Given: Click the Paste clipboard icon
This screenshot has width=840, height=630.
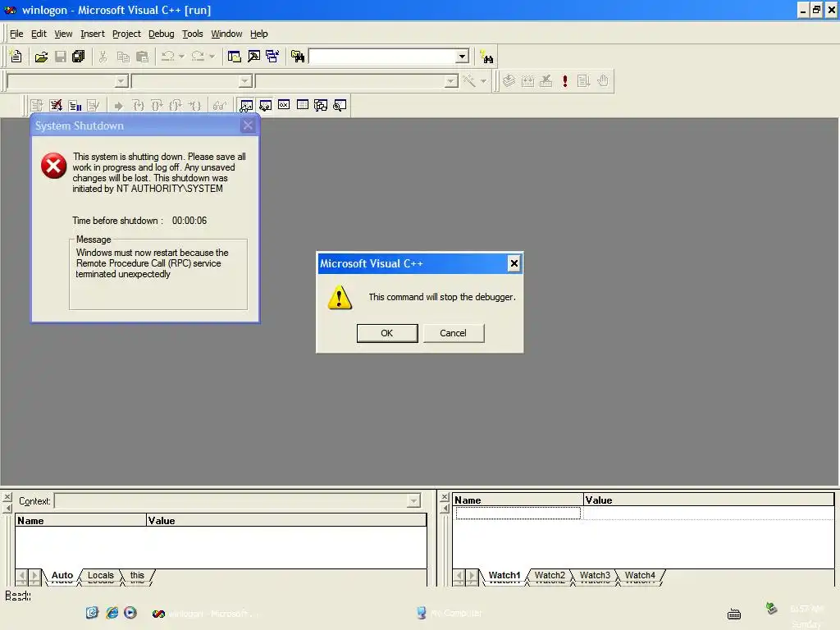Looking at the screenshot, I should [x=142, y=57].
